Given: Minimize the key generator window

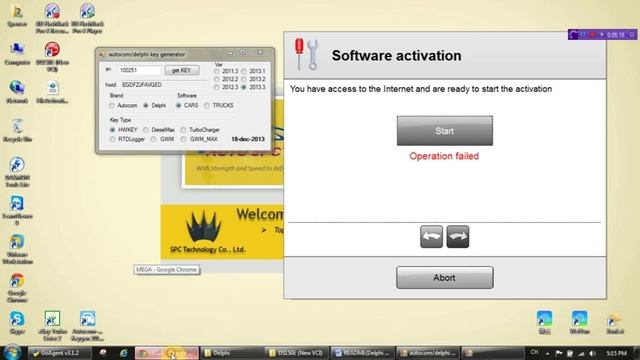Looking at the screenshot, I should click(x=230, y=53).
